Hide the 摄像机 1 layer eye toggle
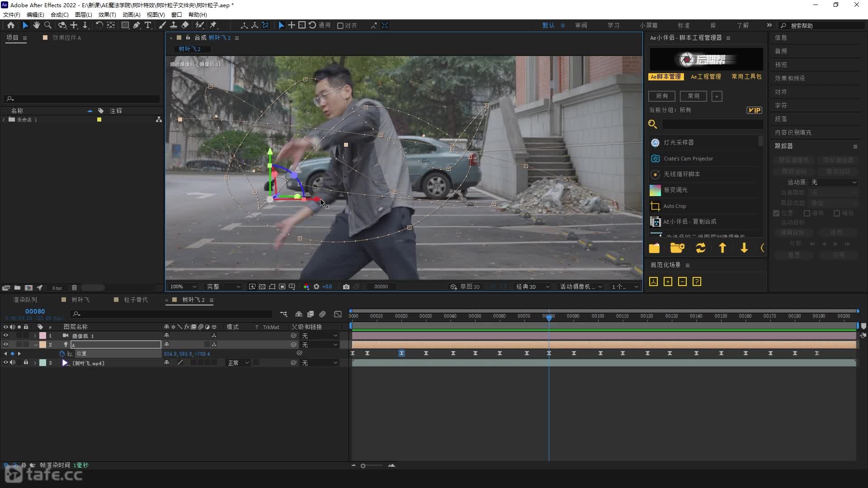Viewport: 868px width, 488px height. [x=6, y=336]
